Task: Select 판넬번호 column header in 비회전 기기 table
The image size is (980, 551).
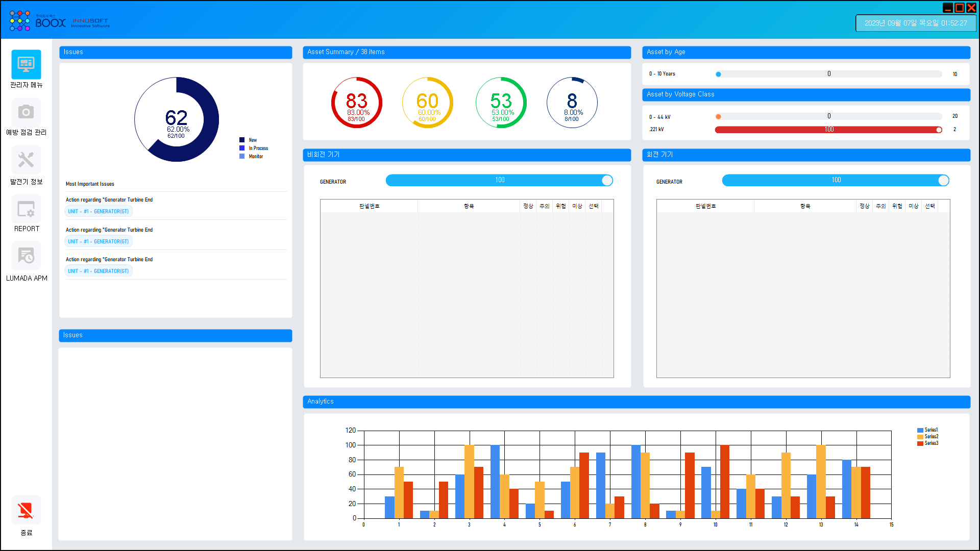Action: point(369,206)
